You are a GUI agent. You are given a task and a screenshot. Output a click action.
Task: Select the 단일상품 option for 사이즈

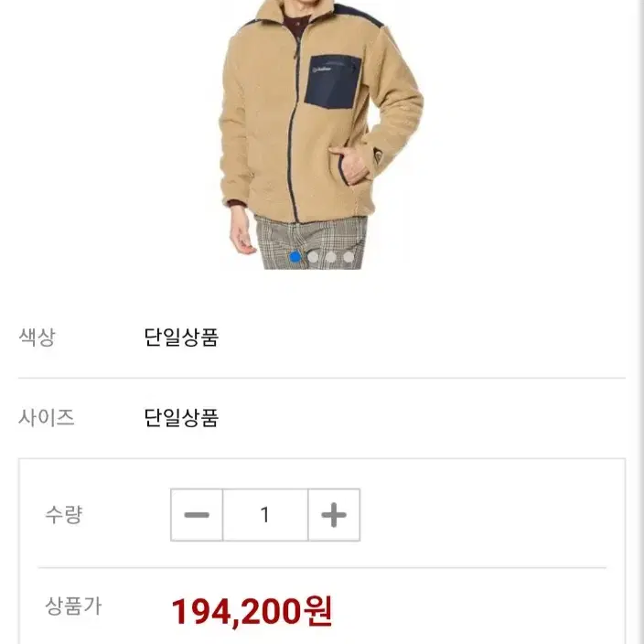point(181,418)
